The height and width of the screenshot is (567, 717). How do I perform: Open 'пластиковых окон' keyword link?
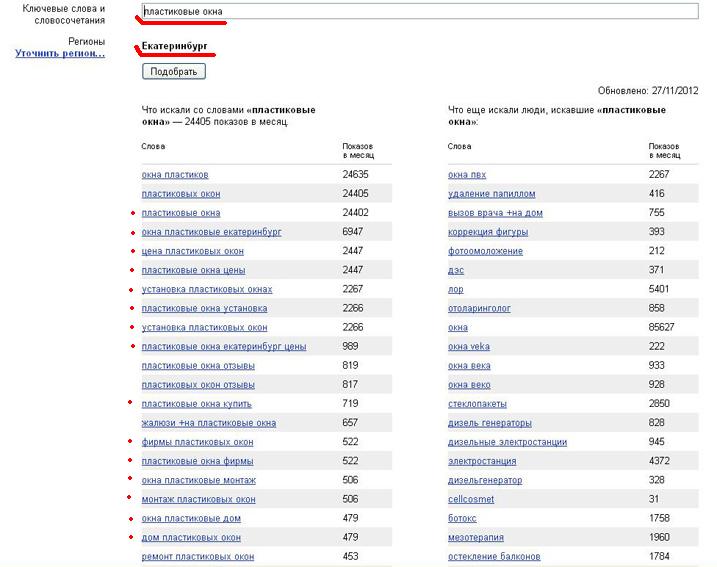tap(181, 194)
